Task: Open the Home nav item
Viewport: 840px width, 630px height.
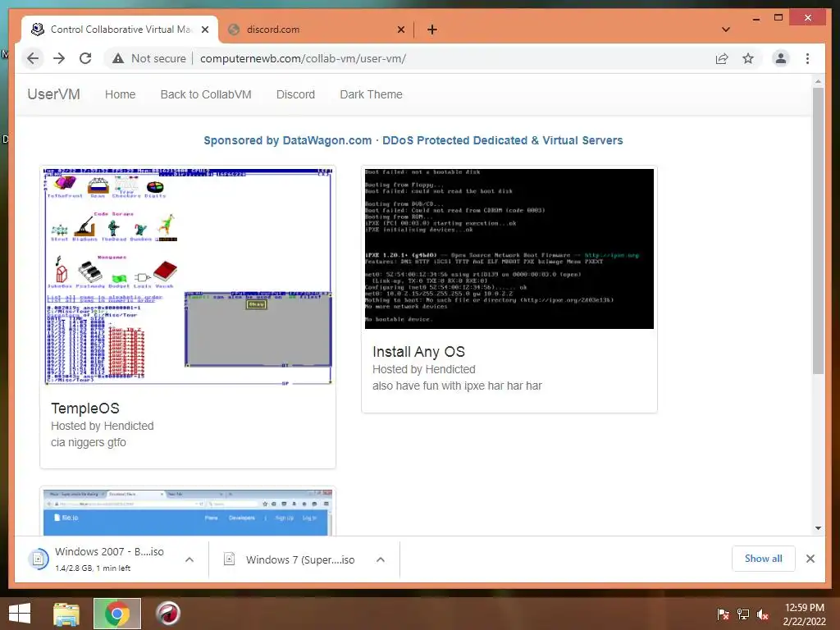Action: 120,94
